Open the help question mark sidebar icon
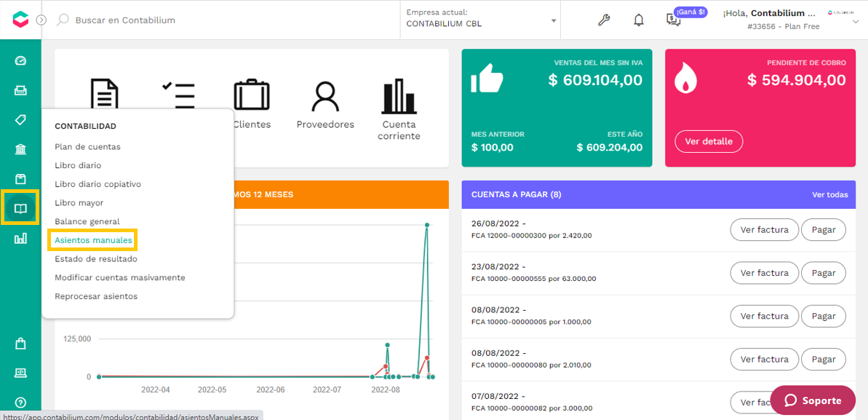 20,403
